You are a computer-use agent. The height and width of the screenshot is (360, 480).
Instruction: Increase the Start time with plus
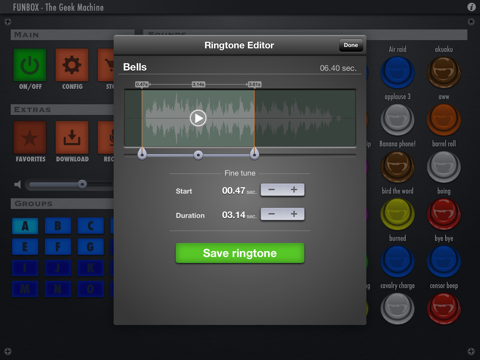click(x=294, y=190)
